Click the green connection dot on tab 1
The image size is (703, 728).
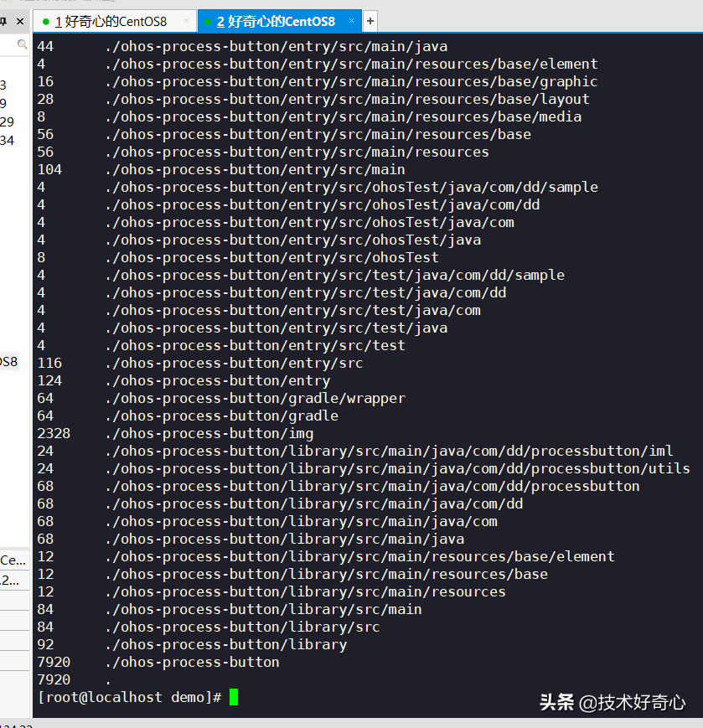[46, 20]
